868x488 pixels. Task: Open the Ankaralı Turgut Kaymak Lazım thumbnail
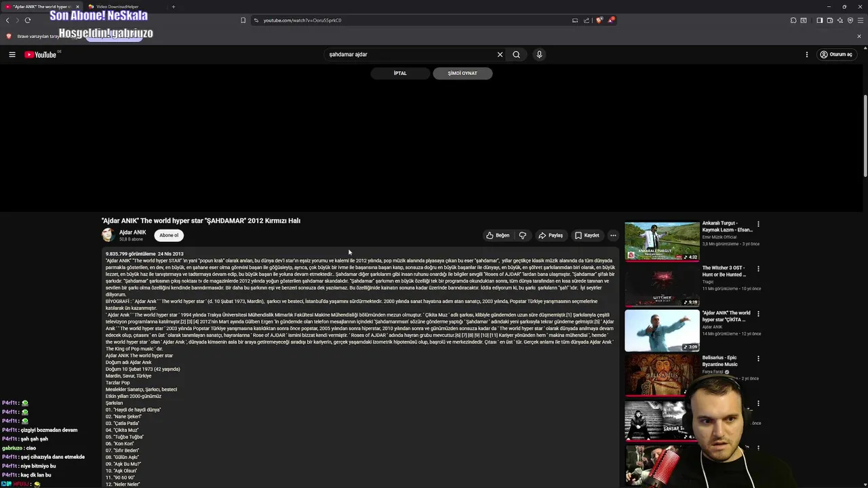pyautogui.click(x=662, y=241)
